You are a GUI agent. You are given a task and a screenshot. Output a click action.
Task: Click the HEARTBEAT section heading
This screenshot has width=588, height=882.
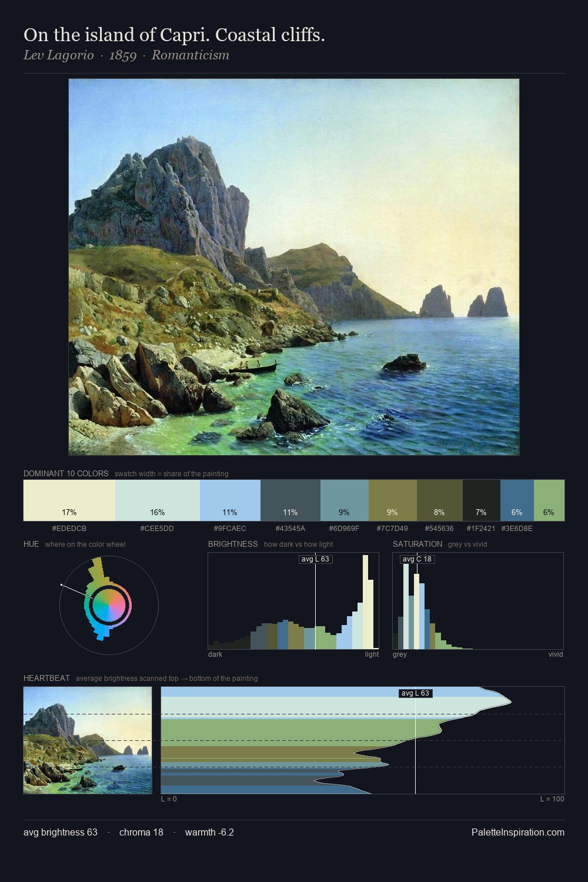tap(46, 678)
